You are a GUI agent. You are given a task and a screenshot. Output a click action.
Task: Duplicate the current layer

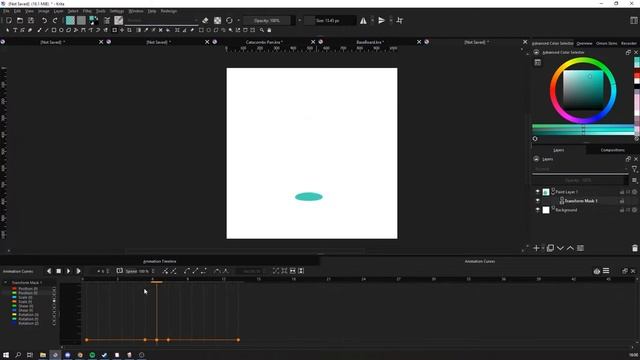click(550, 248)
